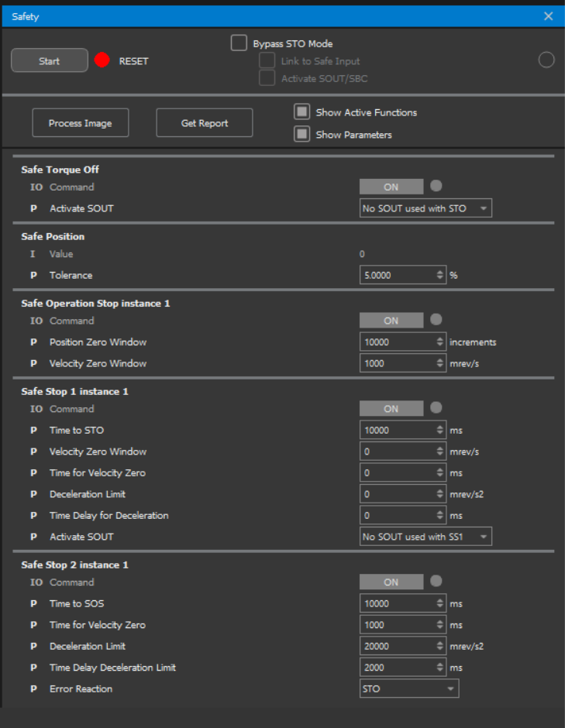The image size is (565, 728).
Task: Toggle the Safe Torque Off ON command
Action: [391, 187]
